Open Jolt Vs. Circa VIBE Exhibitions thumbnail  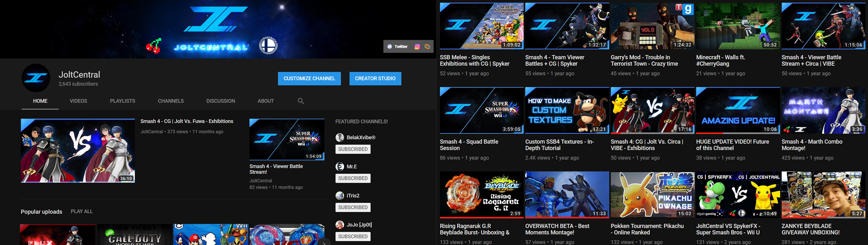(653, 110)
